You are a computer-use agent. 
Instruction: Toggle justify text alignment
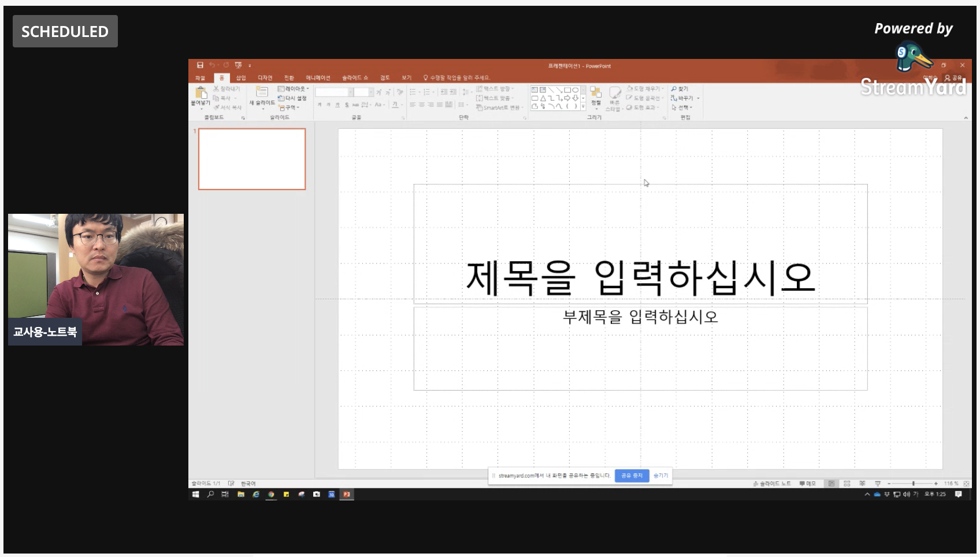click(x=440, y=105)
